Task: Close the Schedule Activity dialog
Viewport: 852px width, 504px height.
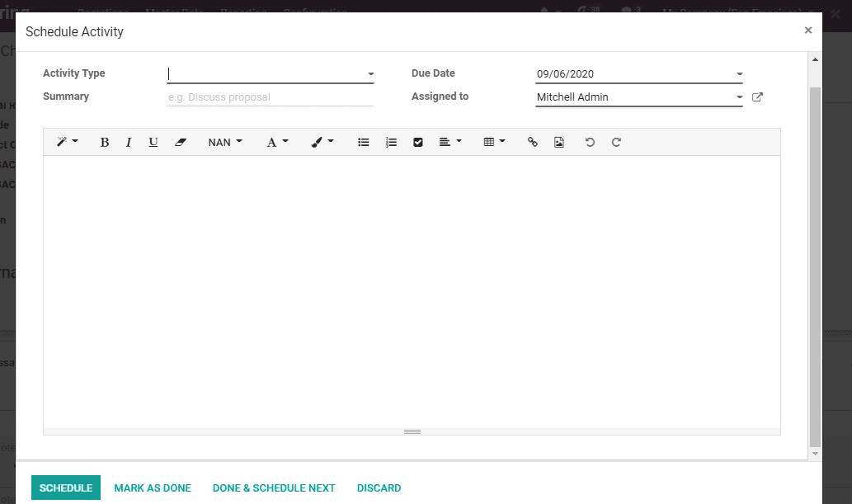Action: coord(808,31)
